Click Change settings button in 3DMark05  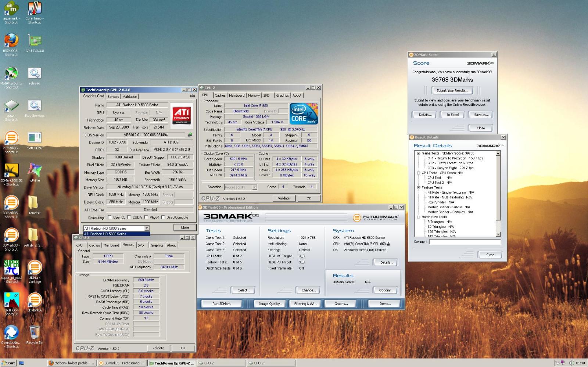pyautogui.click(x=309, y=290)
